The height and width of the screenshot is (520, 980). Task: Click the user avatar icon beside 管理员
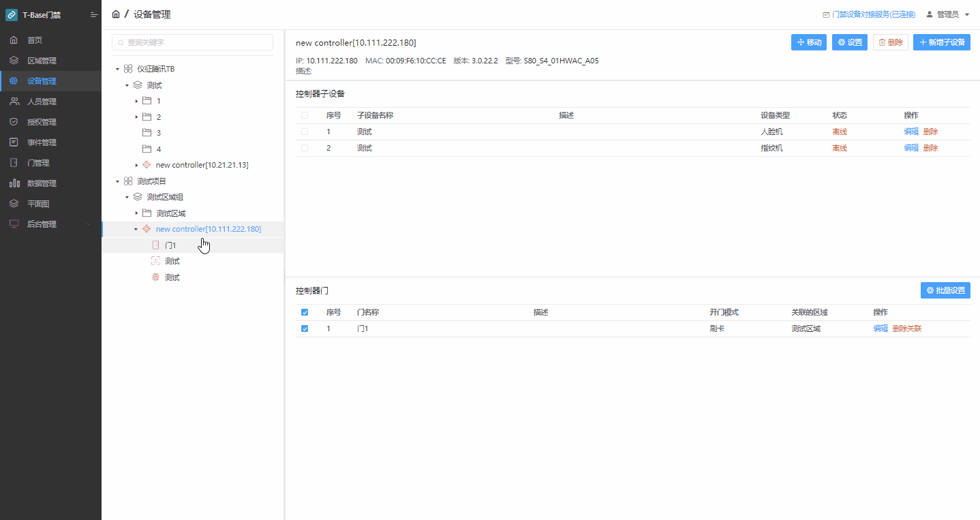coord(930,14)
